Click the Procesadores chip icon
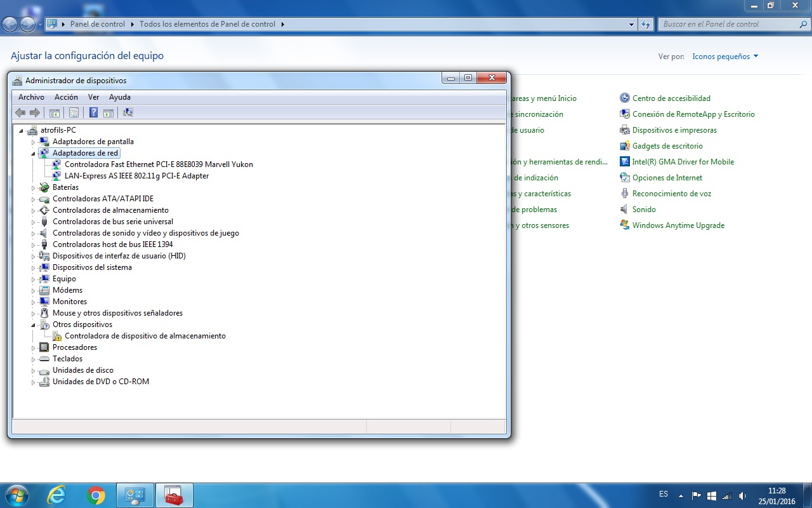The image size is (812, 508). tap(44, 347)
